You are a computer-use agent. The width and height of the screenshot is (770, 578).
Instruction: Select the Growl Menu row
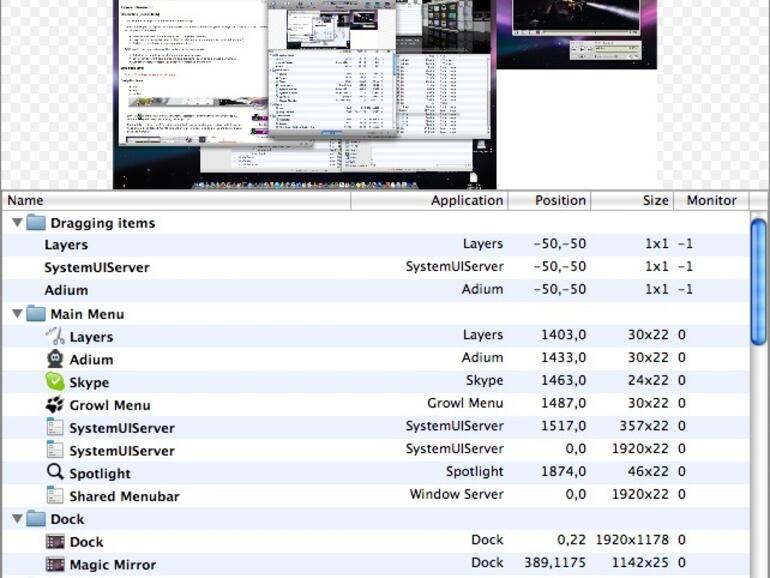point(376,405)
